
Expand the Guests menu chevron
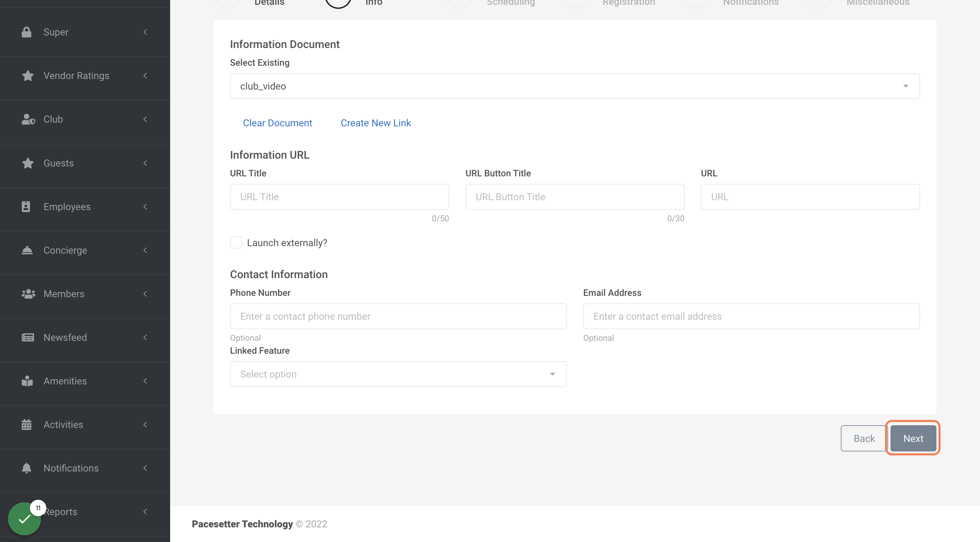click(x=145, y=163)
